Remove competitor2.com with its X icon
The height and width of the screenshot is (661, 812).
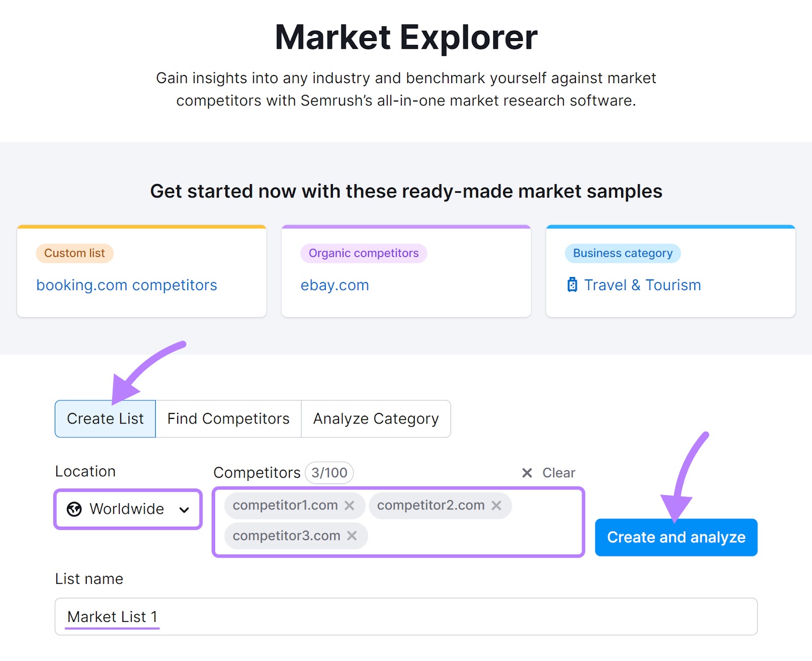pyautogui.click(x=496, y=505)
